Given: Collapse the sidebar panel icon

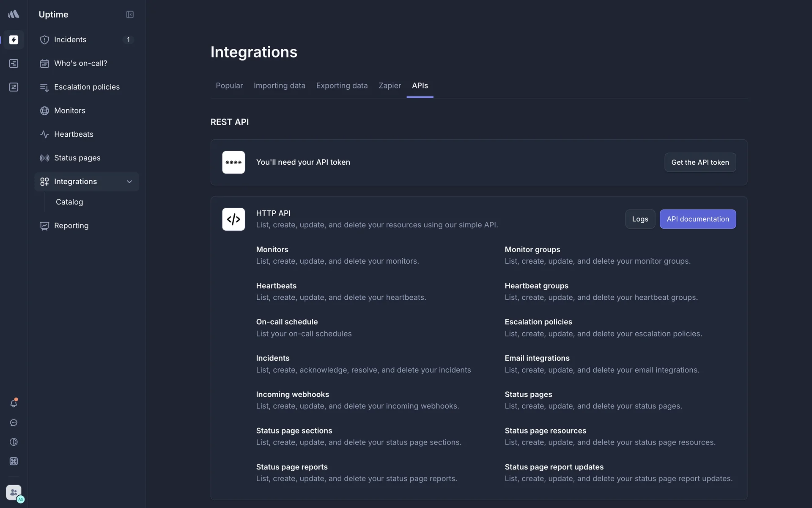Looking at the screenshot, I should (130, 14).
